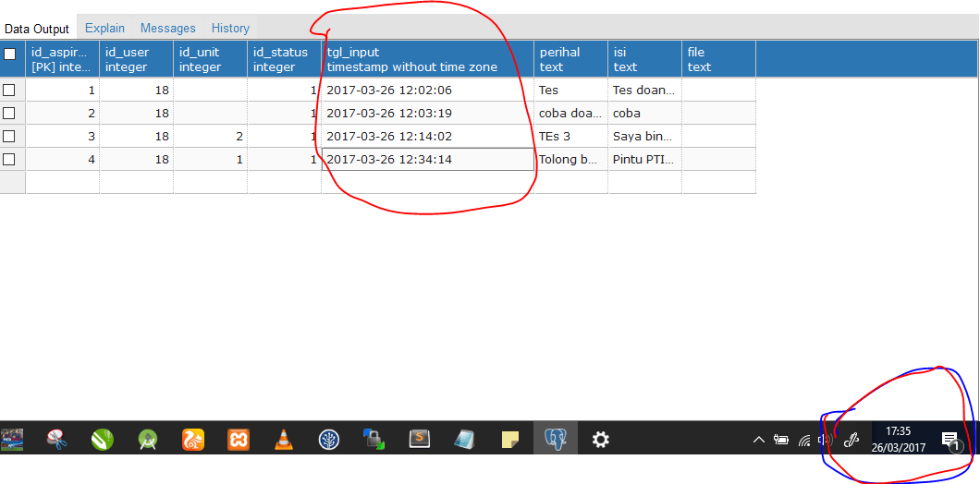
Task: Select id_unit cell with value 2
Action: pos(211,136)
